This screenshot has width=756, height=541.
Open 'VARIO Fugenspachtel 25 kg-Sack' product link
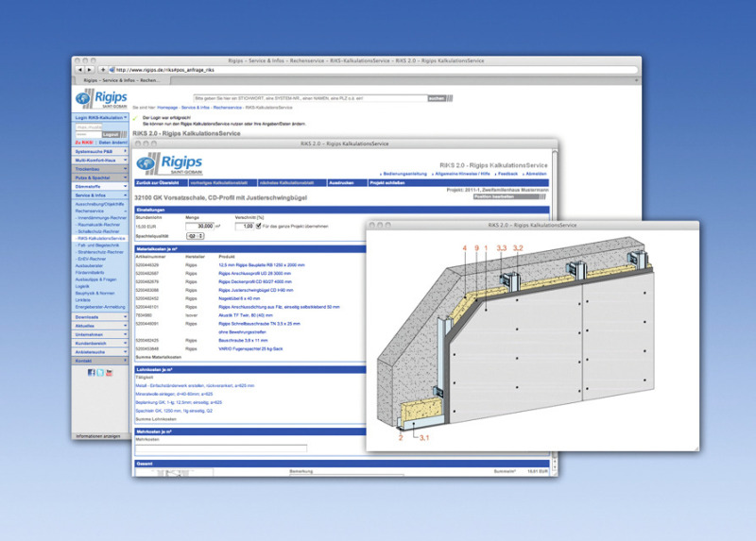click(x=250, y=348)
